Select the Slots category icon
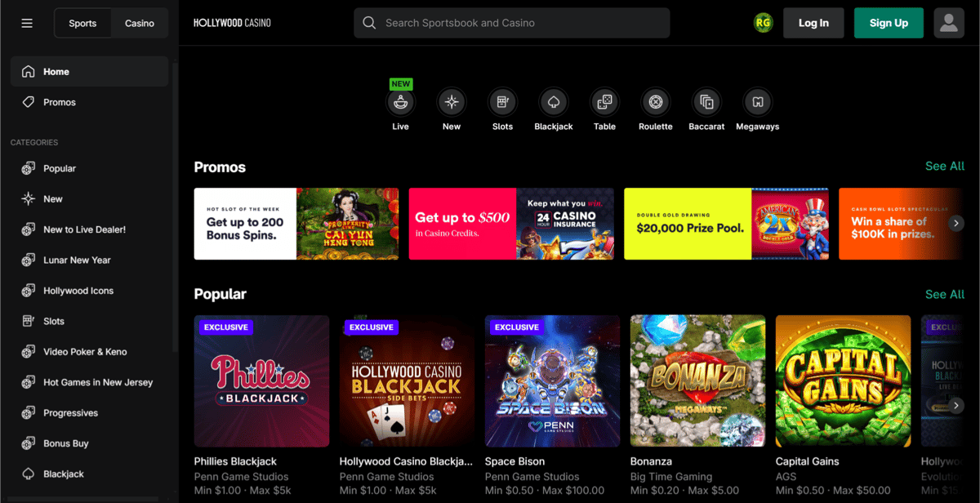Image resolution: width=980 pixels, height=503 pixels. click(502, 102)
